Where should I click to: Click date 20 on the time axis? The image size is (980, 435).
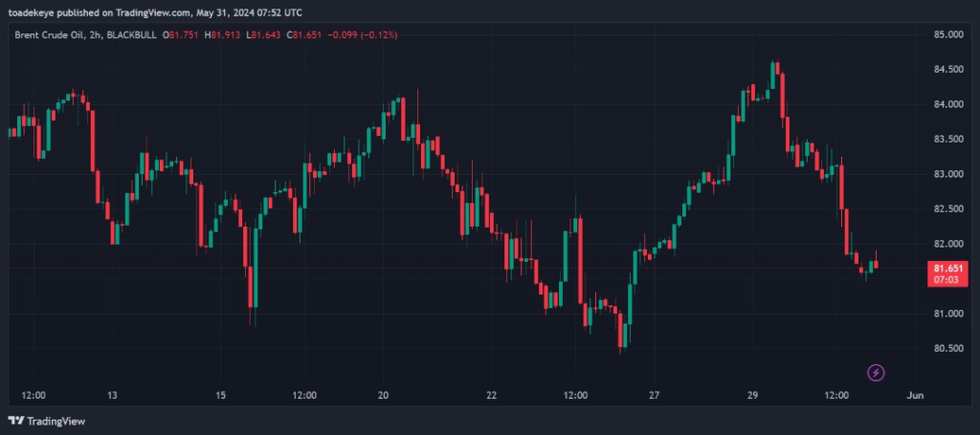(383, 396)
